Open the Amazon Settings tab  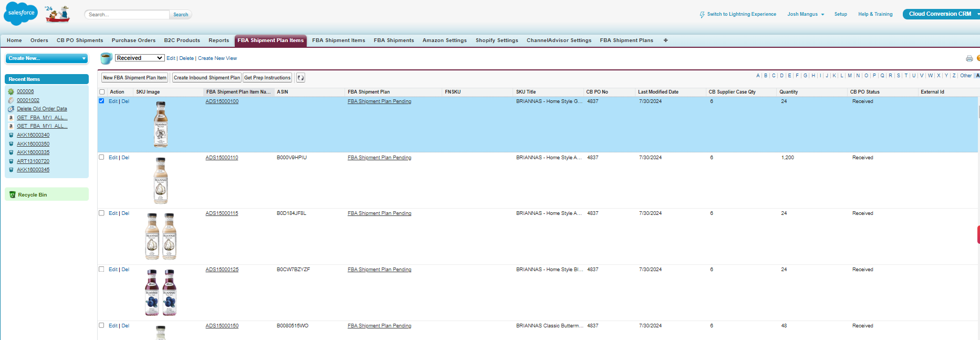(445, 40)
